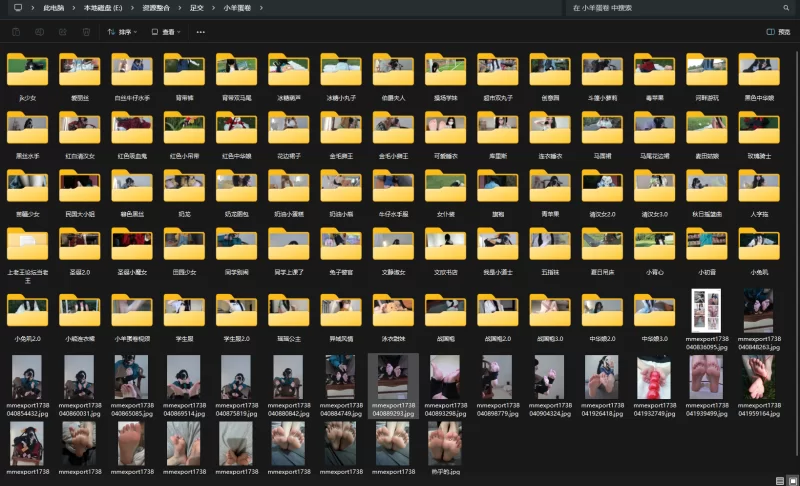Select the 小兔叽2.0 folder
This screenshot has width=800, height=486.
(28, 317)
